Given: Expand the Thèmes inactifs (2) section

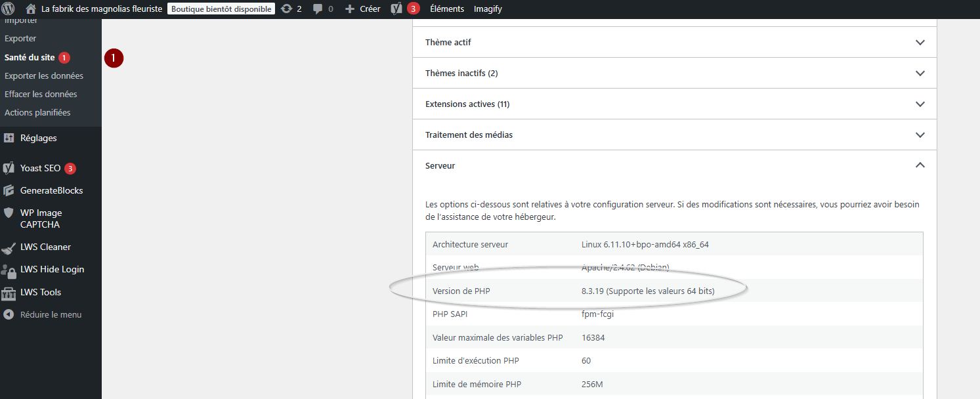Looking at the screenshot, I should (674, 73).
